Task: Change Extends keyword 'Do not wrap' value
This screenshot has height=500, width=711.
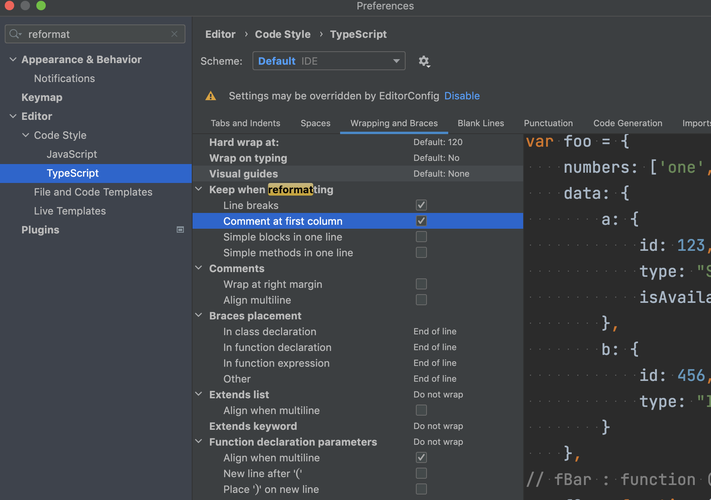Action: [x=438, y=426]
